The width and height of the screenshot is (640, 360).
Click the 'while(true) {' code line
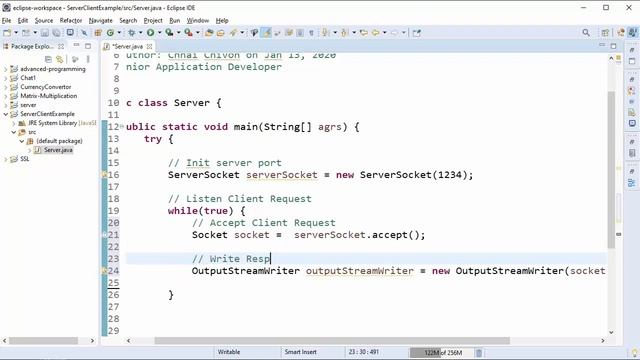pyautogui.click(x=207, y=211)
